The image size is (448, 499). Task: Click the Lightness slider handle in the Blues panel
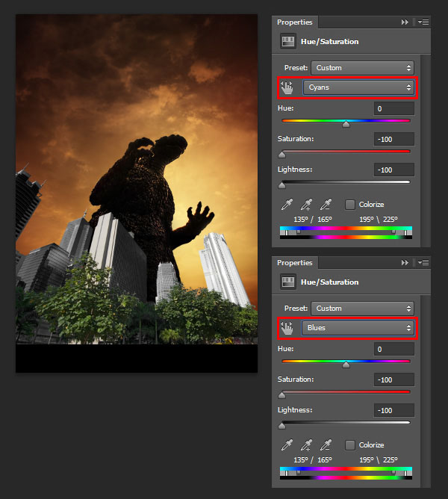282,426
